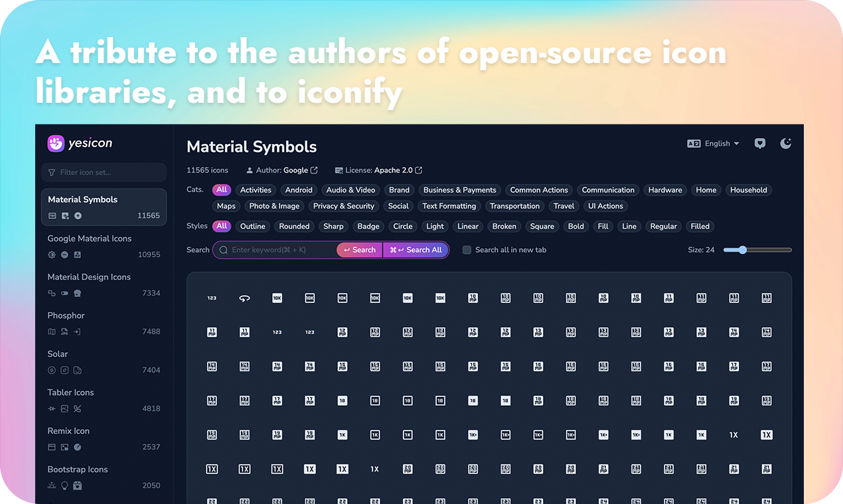Click the pink Search button
Viewport: 843px width, 504px height.
(x=360, y=250)
